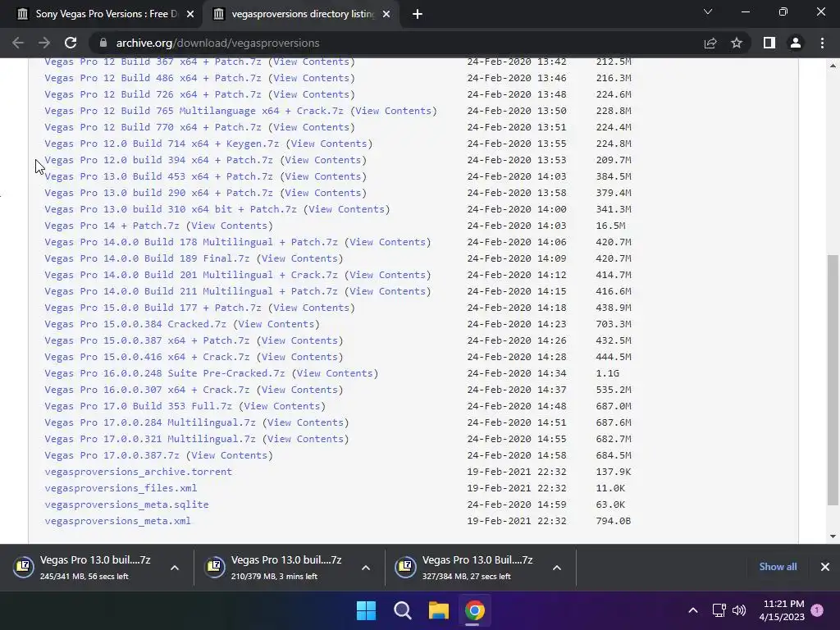Open the notification badge icon

coord(817,610)
